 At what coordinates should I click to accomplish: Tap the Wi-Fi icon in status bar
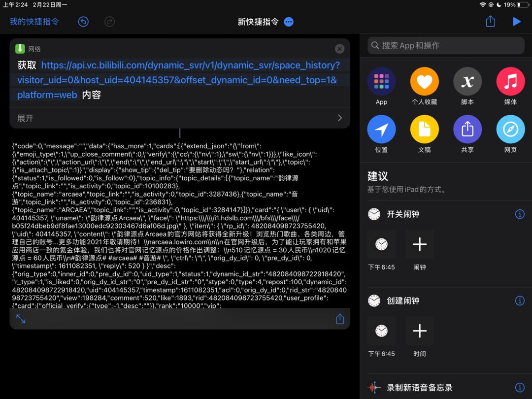pos(482,5)
